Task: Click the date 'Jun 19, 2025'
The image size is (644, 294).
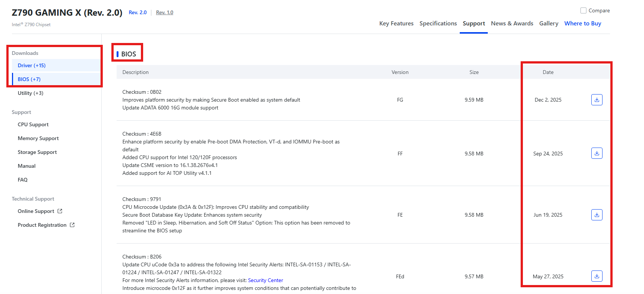Action: [x=548, y=215]
